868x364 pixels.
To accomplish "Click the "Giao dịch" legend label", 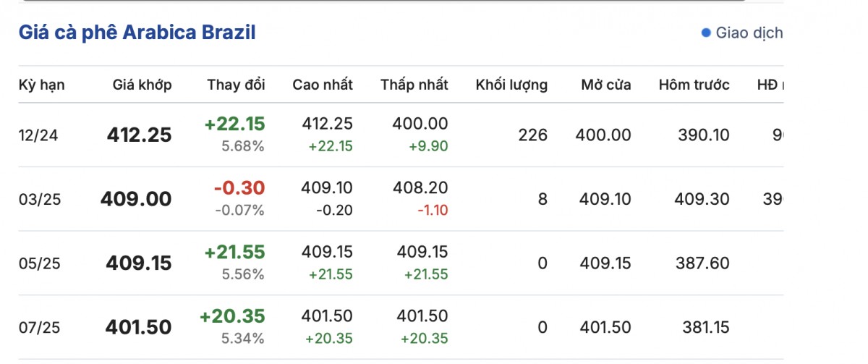I will tap(749, 33).
